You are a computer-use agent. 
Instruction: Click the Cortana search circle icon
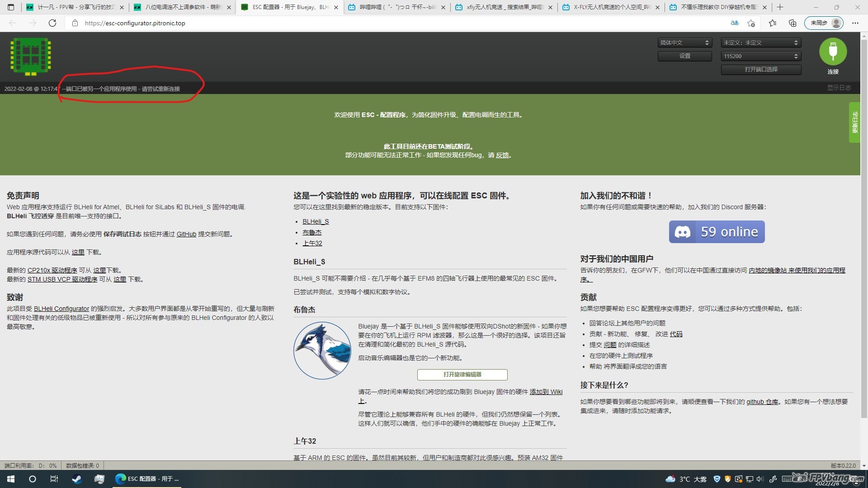tap(33, 479)
